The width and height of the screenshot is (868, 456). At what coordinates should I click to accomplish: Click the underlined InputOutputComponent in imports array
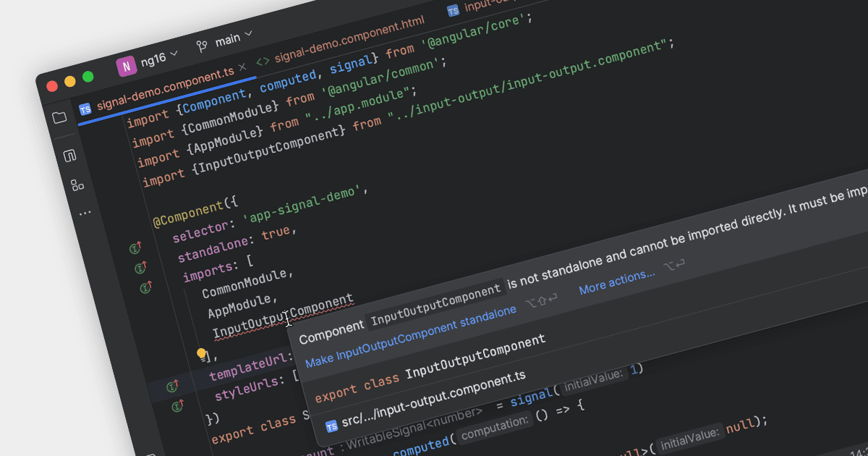coord(283,315)
